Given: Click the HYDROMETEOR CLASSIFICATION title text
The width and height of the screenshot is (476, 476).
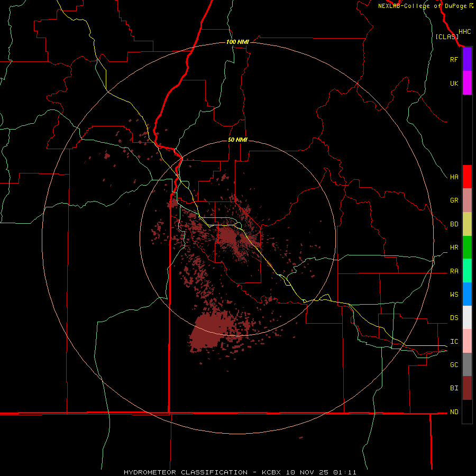Looking at the screenshot, I should (186, 472).
